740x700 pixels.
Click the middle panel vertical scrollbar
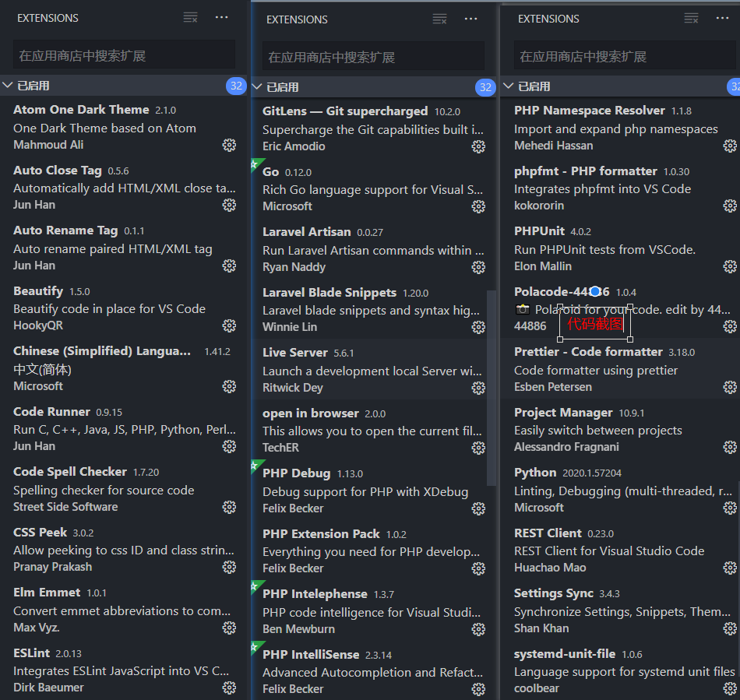click(x=492, y=388)
